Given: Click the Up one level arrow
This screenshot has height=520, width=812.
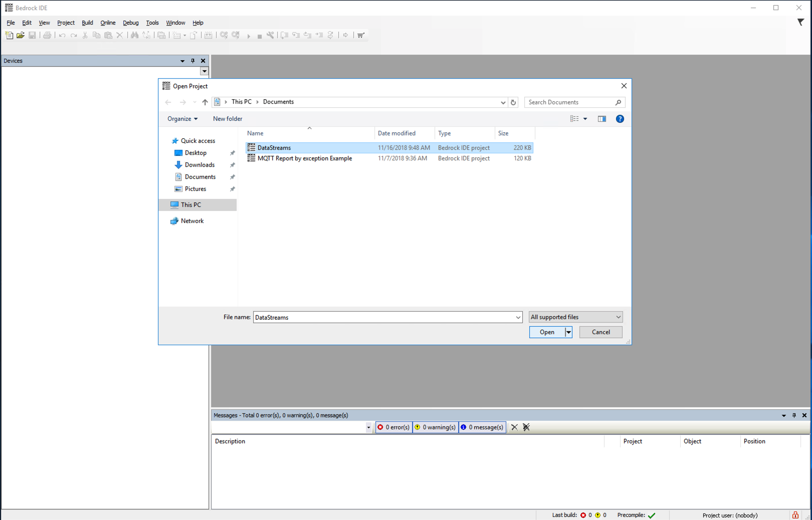Looking at the screenshot, I should [205, 102].
